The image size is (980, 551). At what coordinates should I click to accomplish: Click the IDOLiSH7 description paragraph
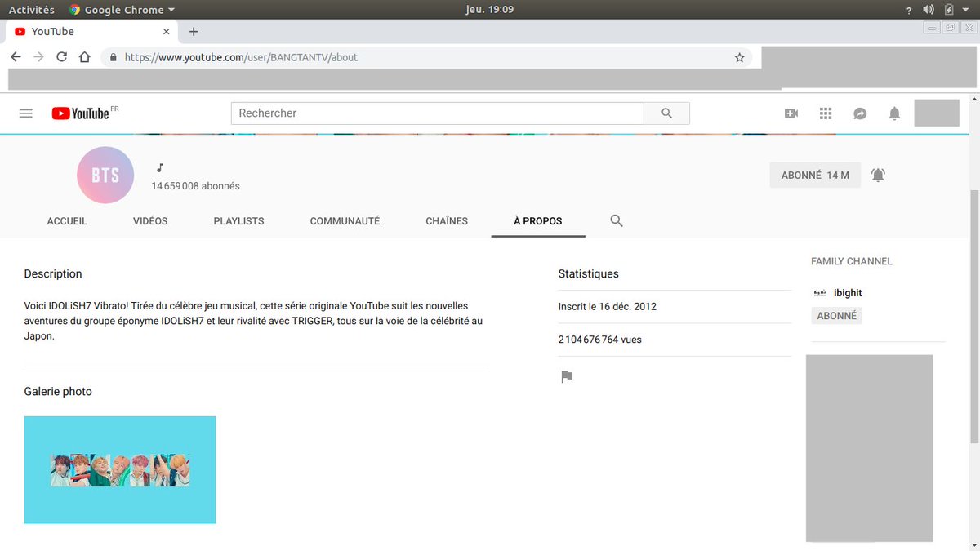tap(254, 321)
